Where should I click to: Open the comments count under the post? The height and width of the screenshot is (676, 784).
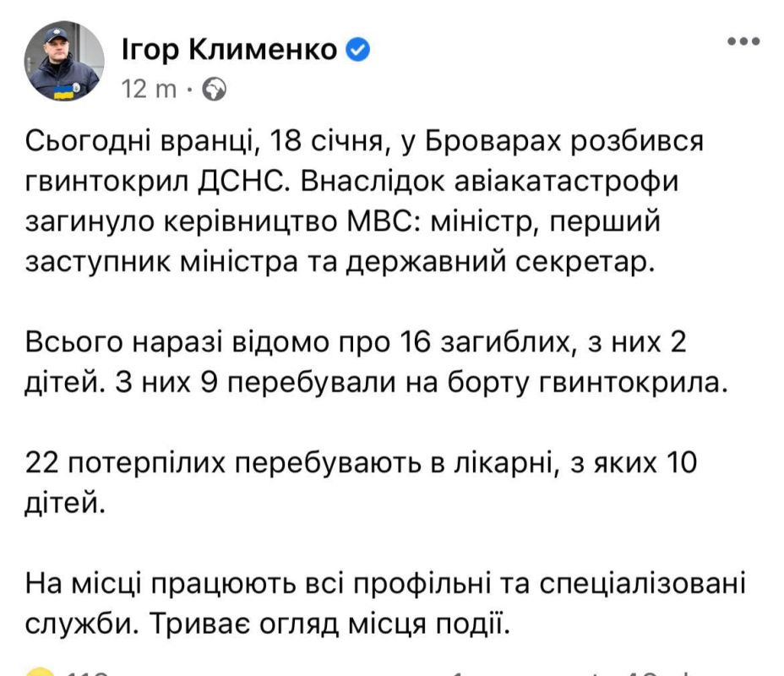[507, 673]
